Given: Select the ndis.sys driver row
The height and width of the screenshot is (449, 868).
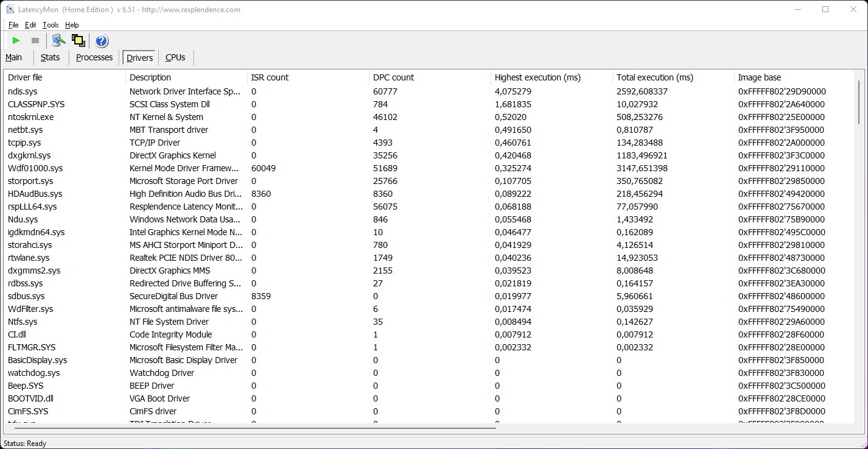Looking at the screenshot, I should coord(23,91).
